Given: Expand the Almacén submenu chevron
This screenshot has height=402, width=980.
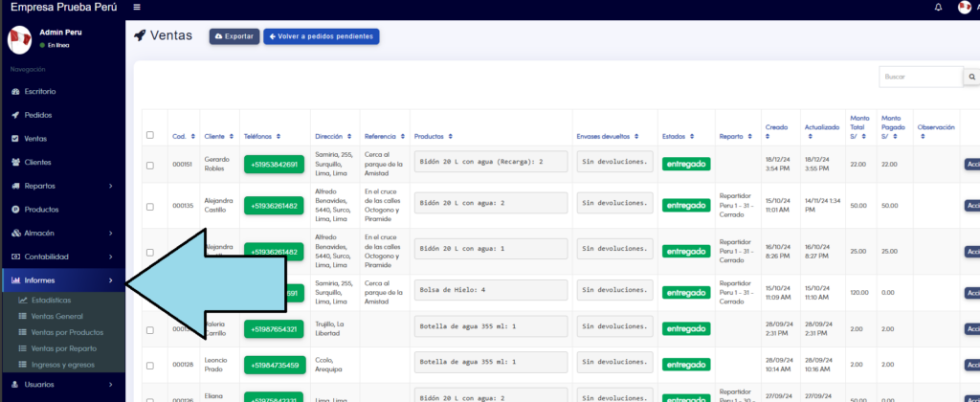Looking at the screenshot, I should click(111, 234).
